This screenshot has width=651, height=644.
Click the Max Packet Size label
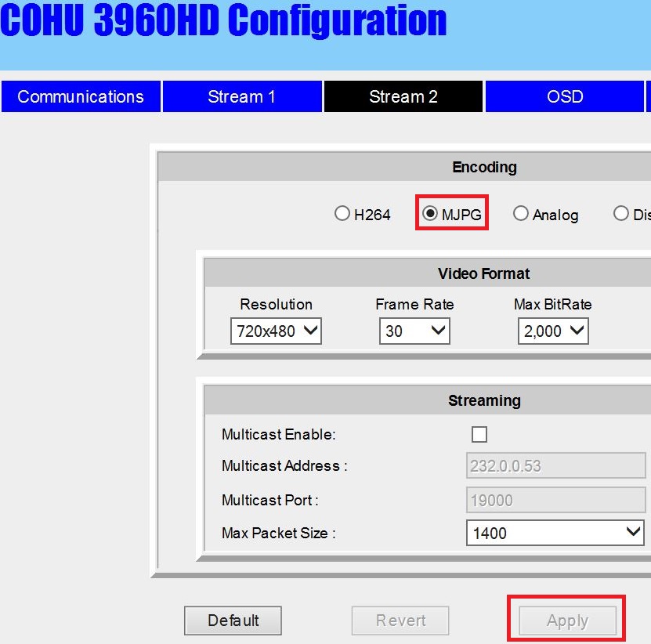pyautogui.click(x=279, y=533)
